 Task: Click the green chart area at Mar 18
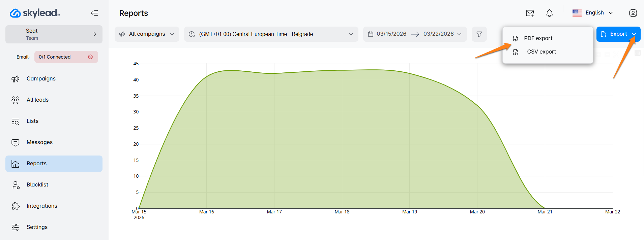point(342,141)
